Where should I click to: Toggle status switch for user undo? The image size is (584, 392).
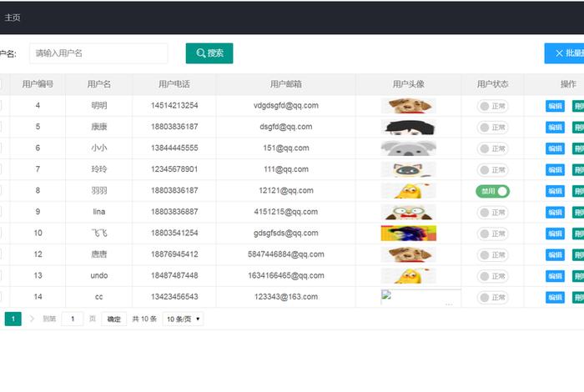493,276
